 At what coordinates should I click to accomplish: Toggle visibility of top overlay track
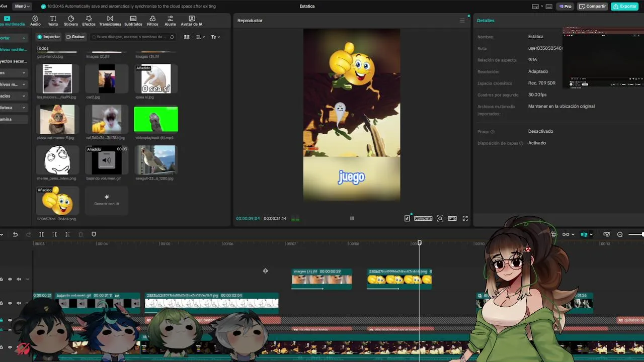10,279
